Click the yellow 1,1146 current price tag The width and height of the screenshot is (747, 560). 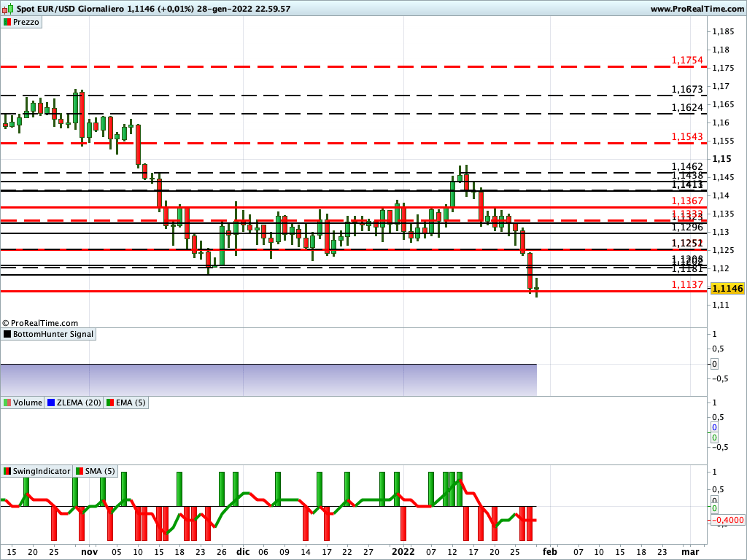click(727, 289)
